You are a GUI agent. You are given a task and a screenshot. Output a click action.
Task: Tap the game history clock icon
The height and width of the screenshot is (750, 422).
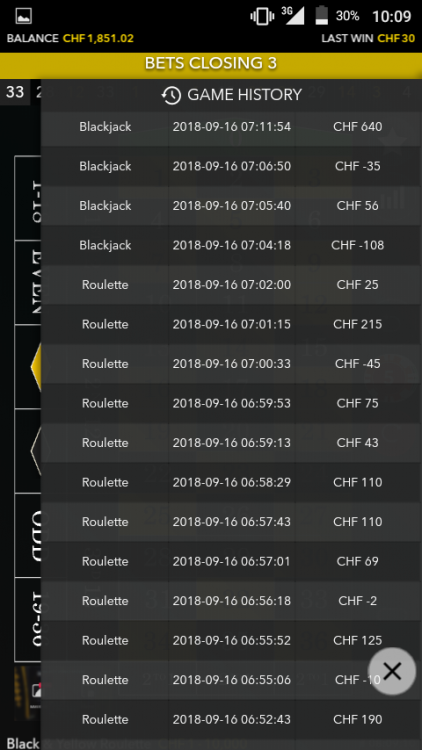pos(171,95)
